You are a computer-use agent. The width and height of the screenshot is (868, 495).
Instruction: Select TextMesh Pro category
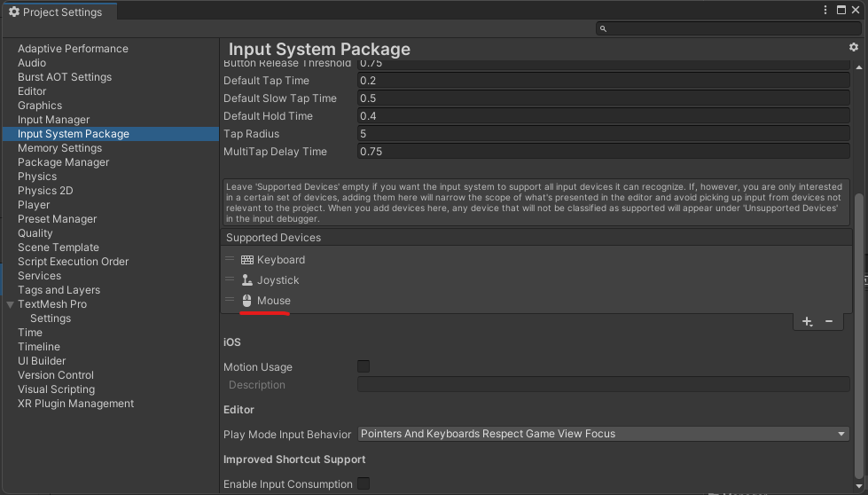[52, 304]
